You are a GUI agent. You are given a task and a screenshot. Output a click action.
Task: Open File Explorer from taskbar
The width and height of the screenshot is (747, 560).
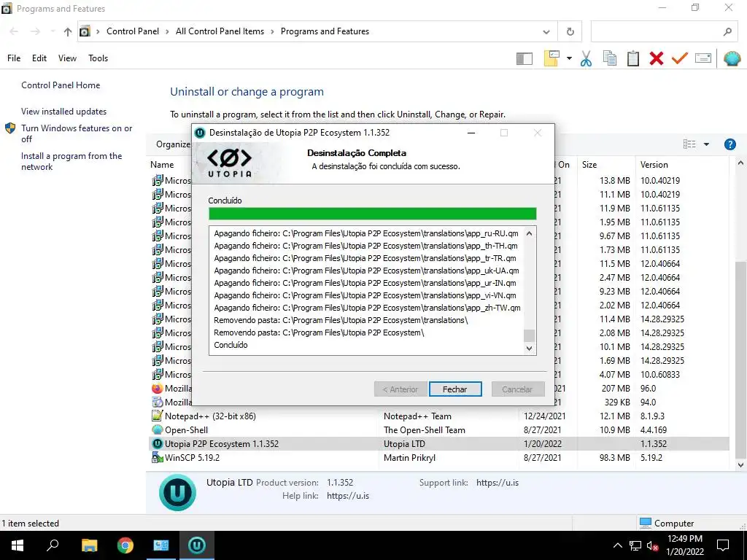(x=89, y=545)
